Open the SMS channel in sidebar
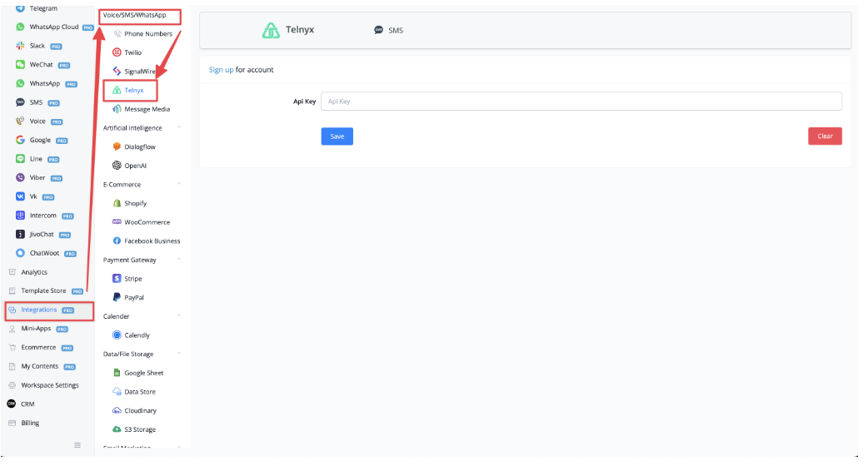 click(x=37, y=102)
